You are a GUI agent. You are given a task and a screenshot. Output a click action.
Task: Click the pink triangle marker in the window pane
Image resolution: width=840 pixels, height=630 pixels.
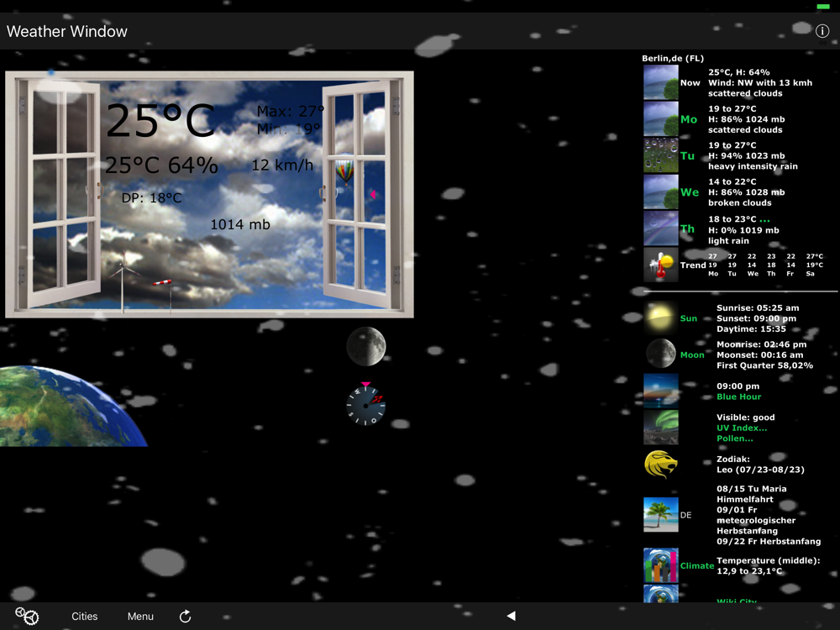(x=373, y=195)
